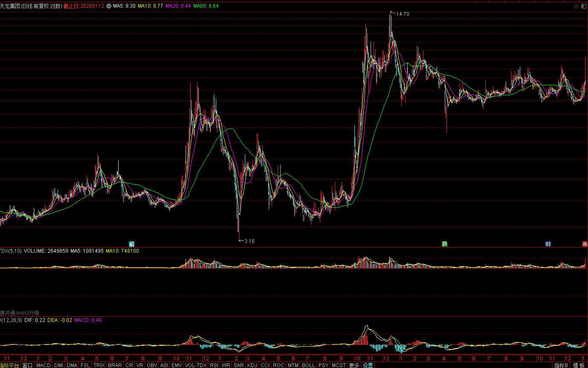Click the square window icon top right

tap(583, 6)
